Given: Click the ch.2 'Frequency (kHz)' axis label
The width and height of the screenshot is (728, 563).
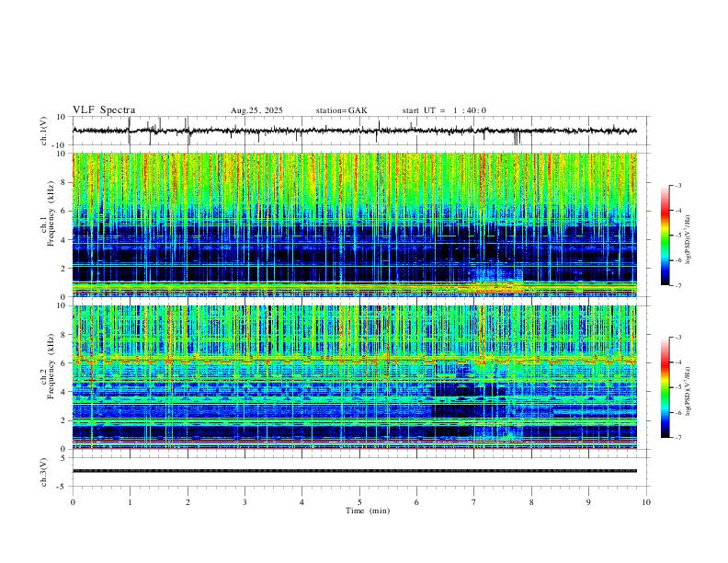Looking at the screenshot, I should click(51, 365).
